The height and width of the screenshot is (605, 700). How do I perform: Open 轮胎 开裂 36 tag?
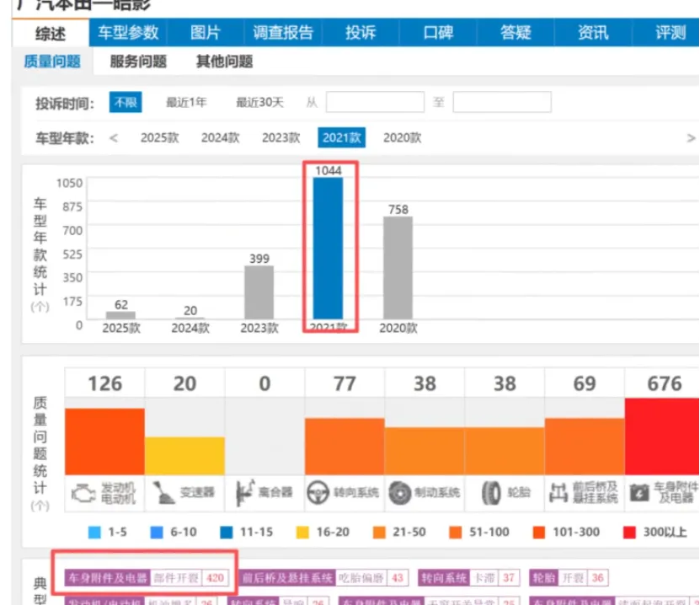569,578
